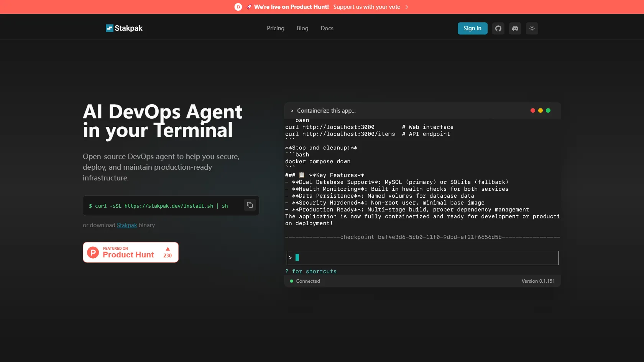Click the yellow dot in terminal window
644x362 pixels.
pos(540,111)
